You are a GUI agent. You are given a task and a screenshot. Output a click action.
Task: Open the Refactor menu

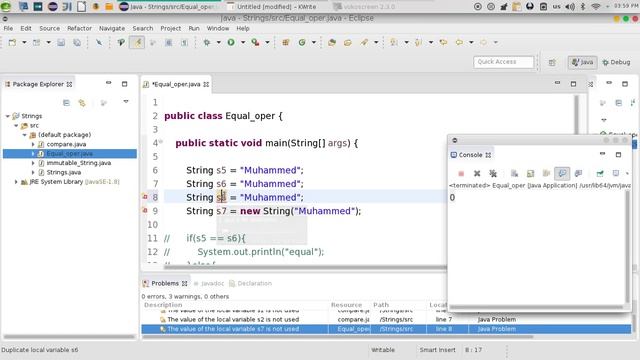tap(79, 29)
